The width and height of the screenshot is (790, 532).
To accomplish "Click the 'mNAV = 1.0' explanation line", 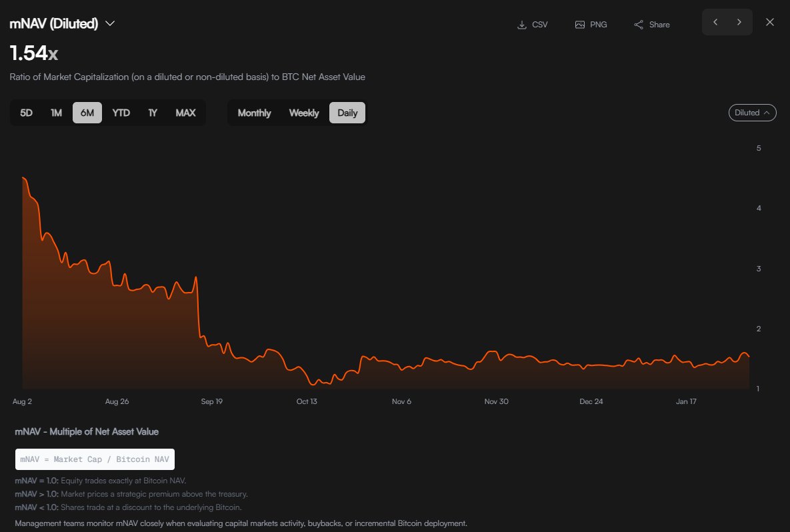I will pos(100,481).
